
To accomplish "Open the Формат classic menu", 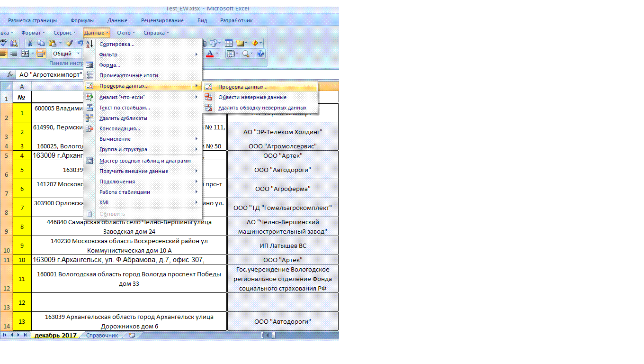I will (x=33, y=33).
